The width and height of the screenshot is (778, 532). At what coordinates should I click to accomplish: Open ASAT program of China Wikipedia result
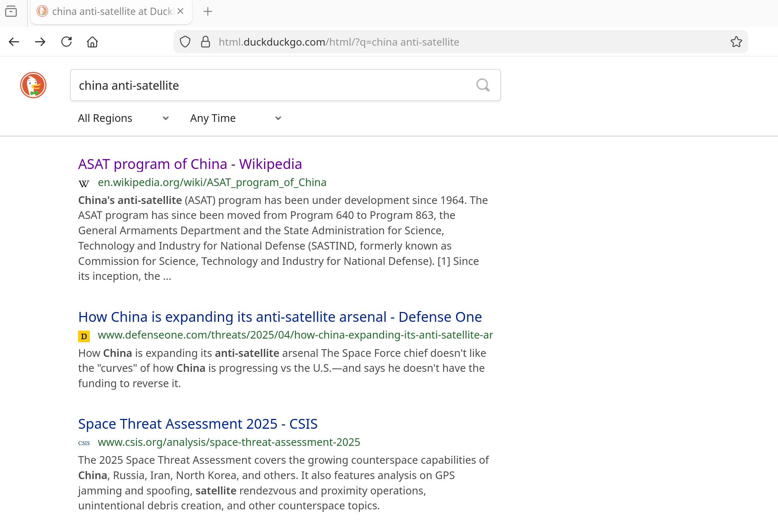190,164
